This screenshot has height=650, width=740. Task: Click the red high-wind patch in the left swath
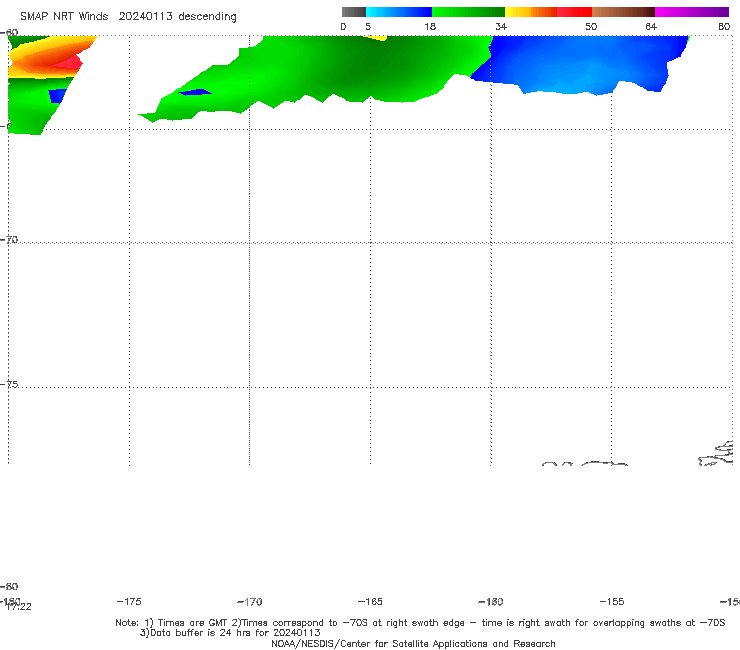[72, 62]
